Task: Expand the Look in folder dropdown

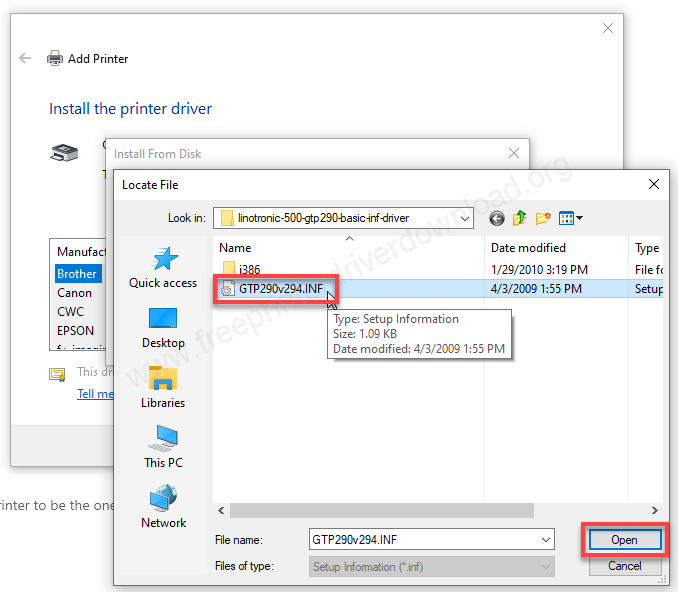Action: click(464, 218)
